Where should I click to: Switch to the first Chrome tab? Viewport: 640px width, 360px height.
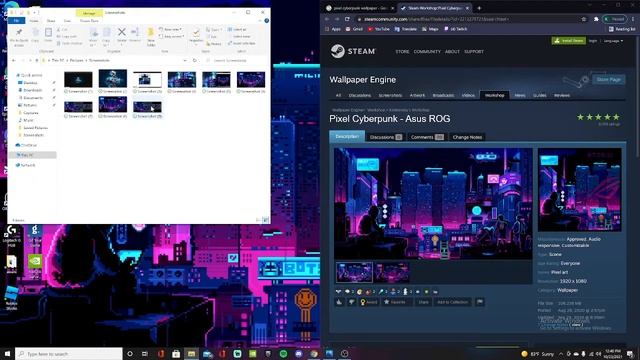(x=359, y=8)
